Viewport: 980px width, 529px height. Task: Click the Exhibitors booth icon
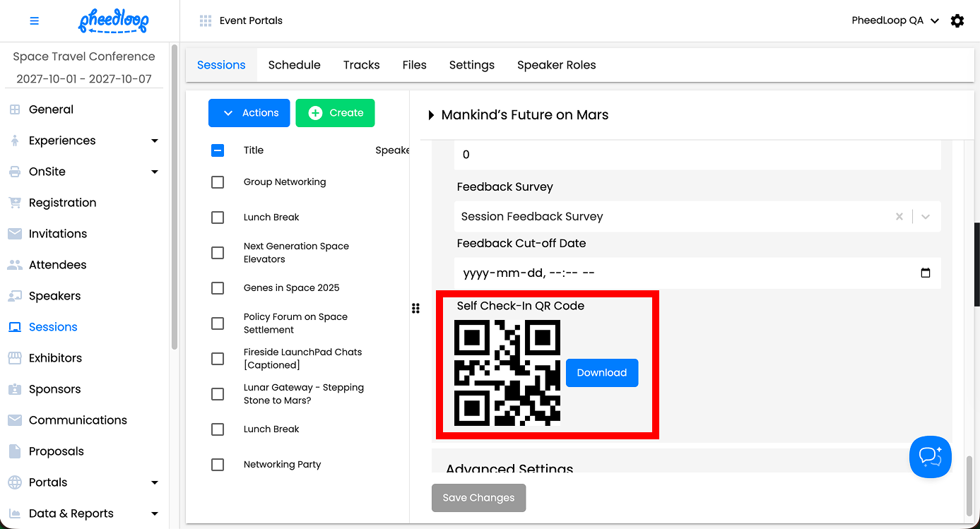click(x=15, y=358)
